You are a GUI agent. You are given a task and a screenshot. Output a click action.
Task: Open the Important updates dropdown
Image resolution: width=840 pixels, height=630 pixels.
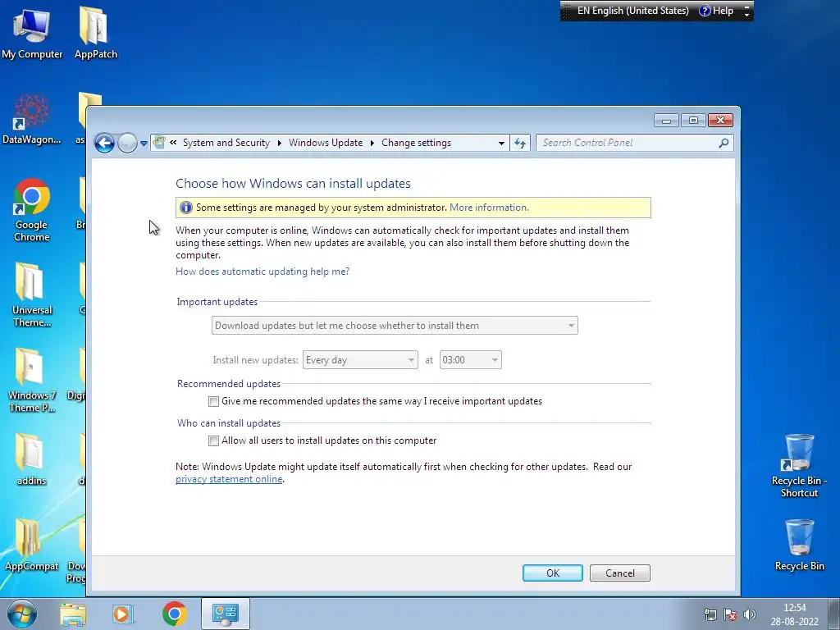tap(395, 326)
